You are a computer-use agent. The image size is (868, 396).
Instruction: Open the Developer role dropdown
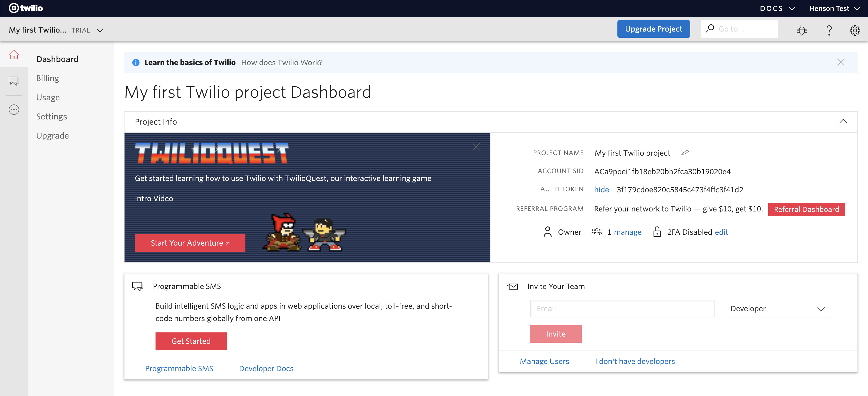[778, 308]
